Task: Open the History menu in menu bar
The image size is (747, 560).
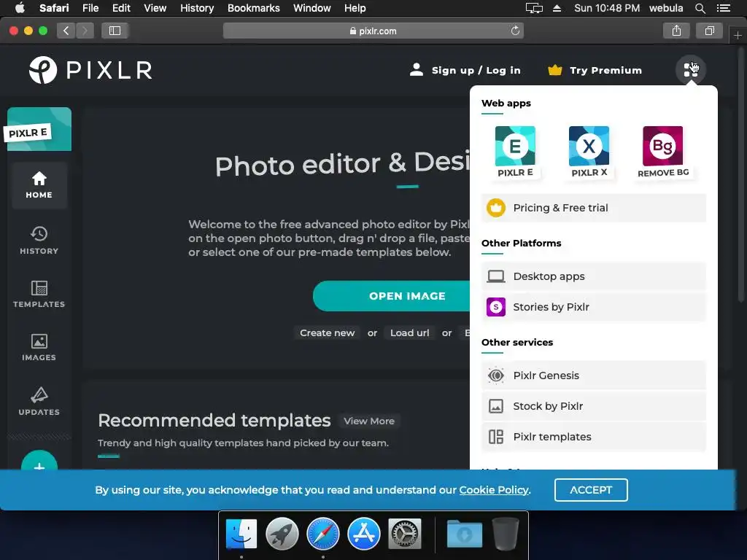Action: 197,8
